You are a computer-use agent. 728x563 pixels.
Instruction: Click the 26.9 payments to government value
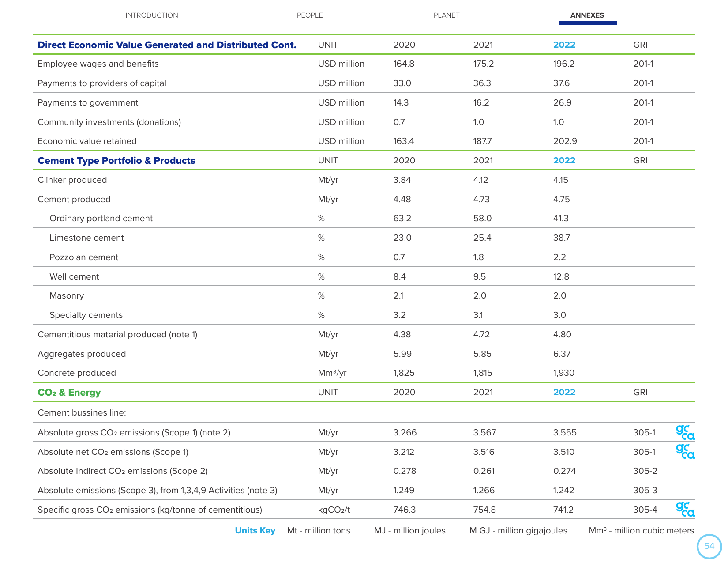(x=563, y=103)
